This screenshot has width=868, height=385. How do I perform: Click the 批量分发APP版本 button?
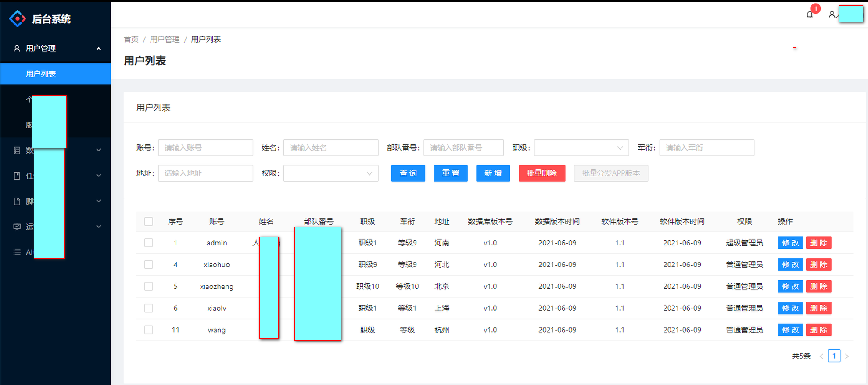click(x=611, y=173)
